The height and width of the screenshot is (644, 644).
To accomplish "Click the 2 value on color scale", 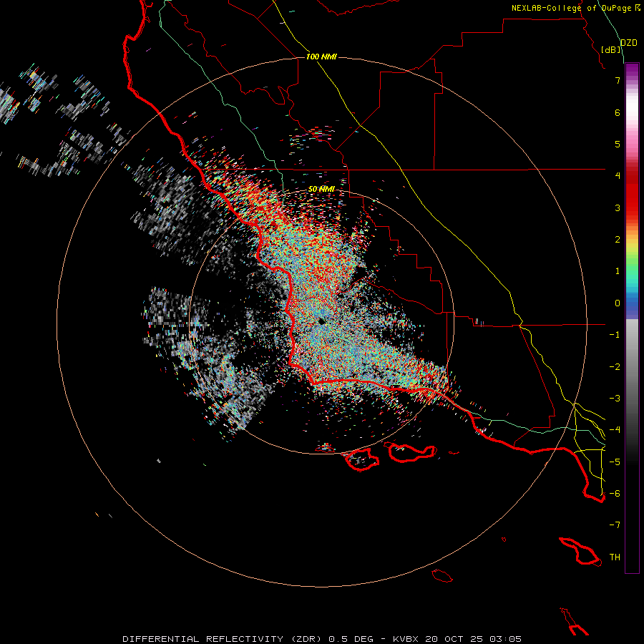I will 618,240.
